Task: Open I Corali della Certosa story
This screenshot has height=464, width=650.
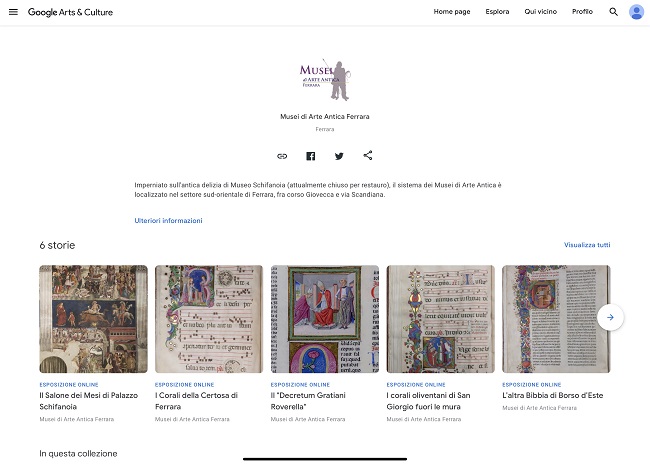Action: tap(196, 401)
